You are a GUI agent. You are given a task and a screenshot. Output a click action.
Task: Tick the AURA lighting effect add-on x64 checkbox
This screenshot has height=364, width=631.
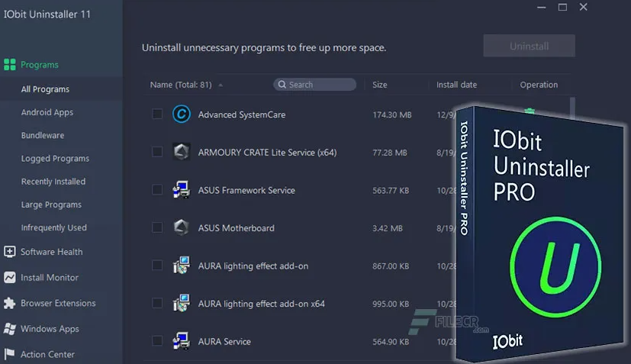(157, 303)
